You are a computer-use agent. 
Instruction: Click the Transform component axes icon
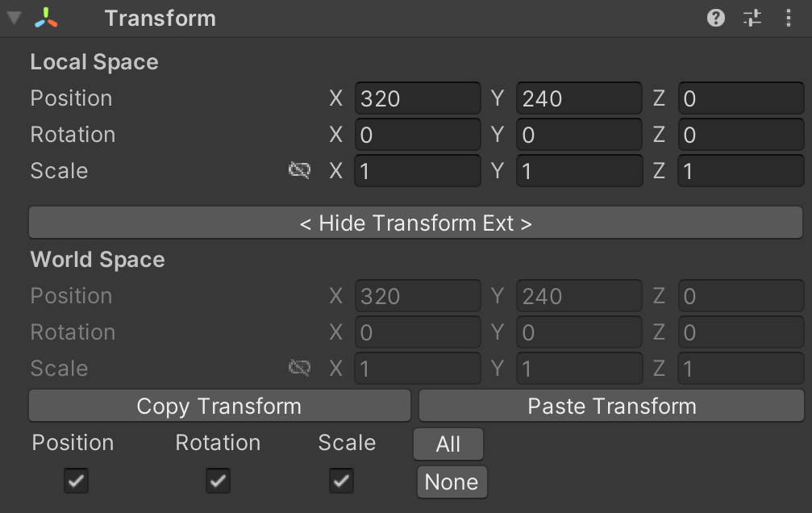[46, 18]
